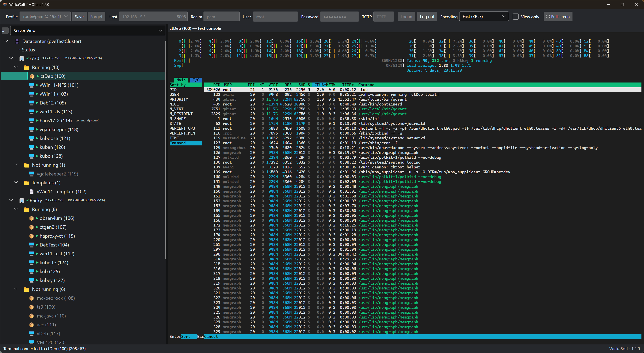Click the ts3 (109) container icon
This screenshot has width=644, height=353.
coord(31,307)
